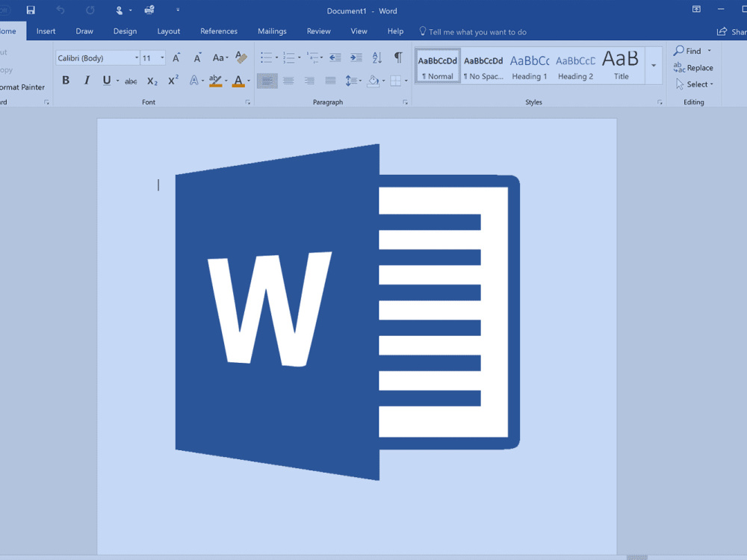Toggle Superscript formatting
The height and width of the screenshot is (560, 747).
[x=173, y=81]
